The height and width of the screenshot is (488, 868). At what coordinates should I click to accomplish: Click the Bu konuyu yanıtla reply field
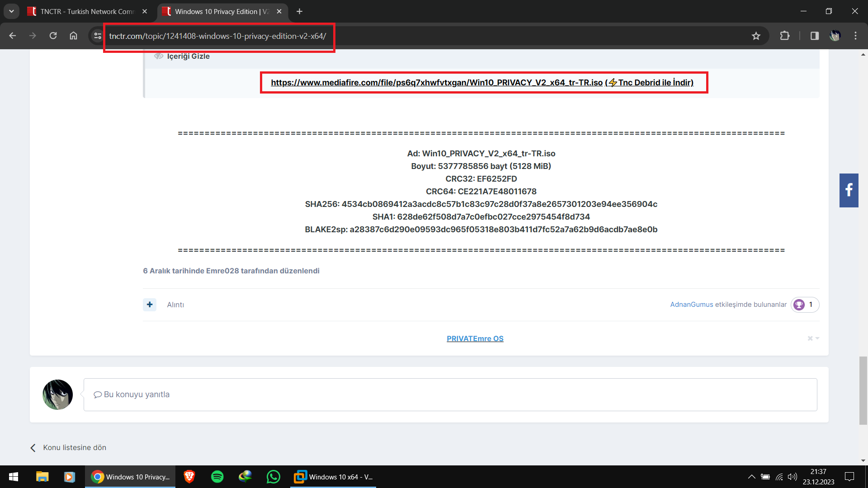[450, 394]
